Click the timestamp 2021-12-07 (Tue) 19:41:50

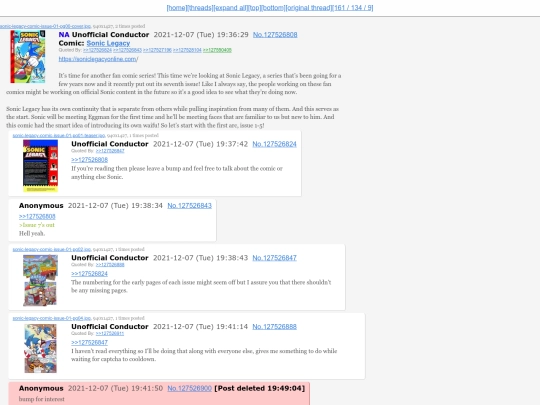(x=115, y=388)
